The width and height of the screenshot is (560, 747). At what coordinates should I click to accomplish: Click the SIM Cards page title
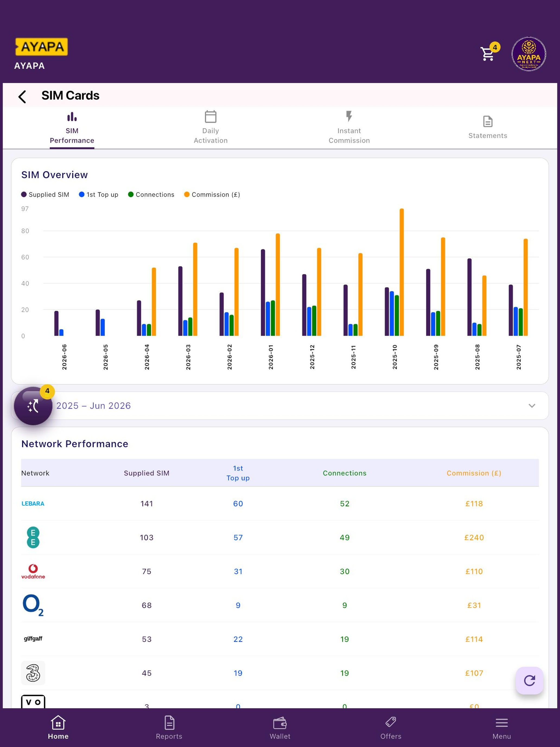(x=70, y=96)
